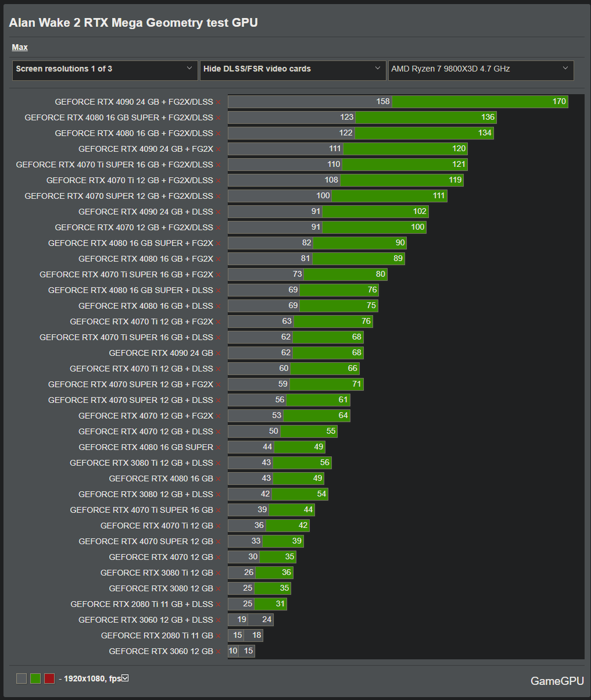Click red X next to RTX 2080 Ti + DLSS
This screenshot has width=591, height=700.
[219, 605]
